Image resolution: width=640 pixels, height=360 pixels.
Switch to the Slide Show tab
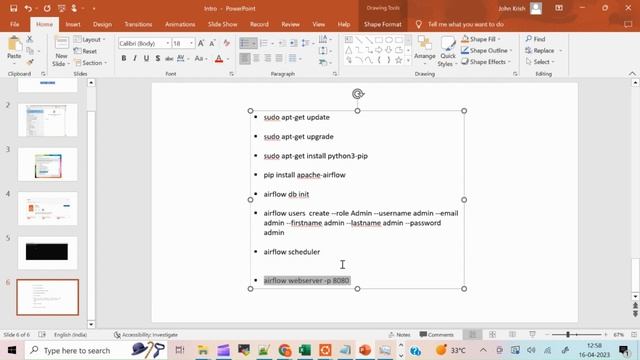coord(222,24)
